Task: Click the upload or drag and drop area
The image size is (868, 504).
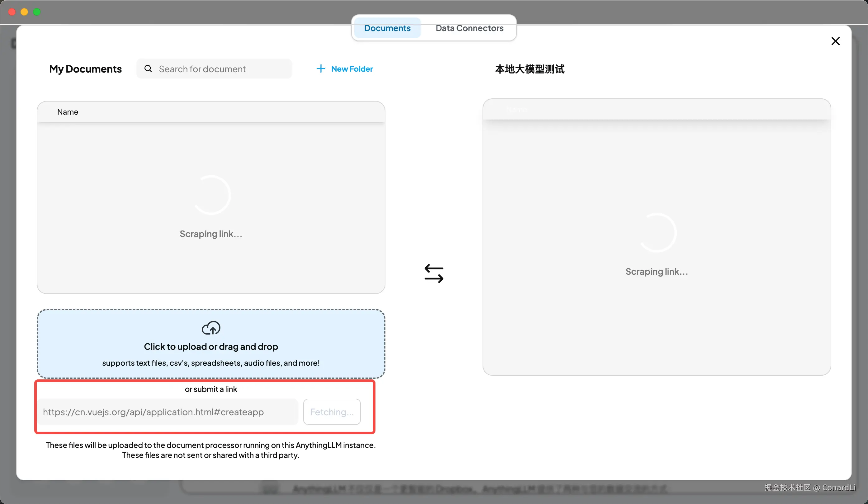Action: 211,346
